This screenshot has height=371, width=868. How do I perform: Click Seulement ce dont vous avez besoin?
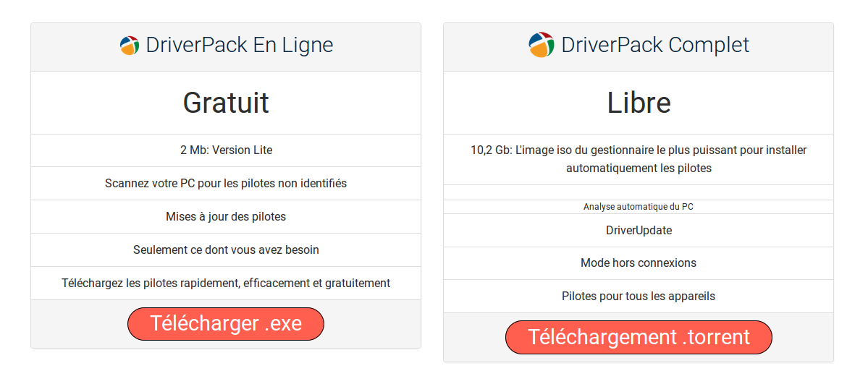click(x=226, y=250)
